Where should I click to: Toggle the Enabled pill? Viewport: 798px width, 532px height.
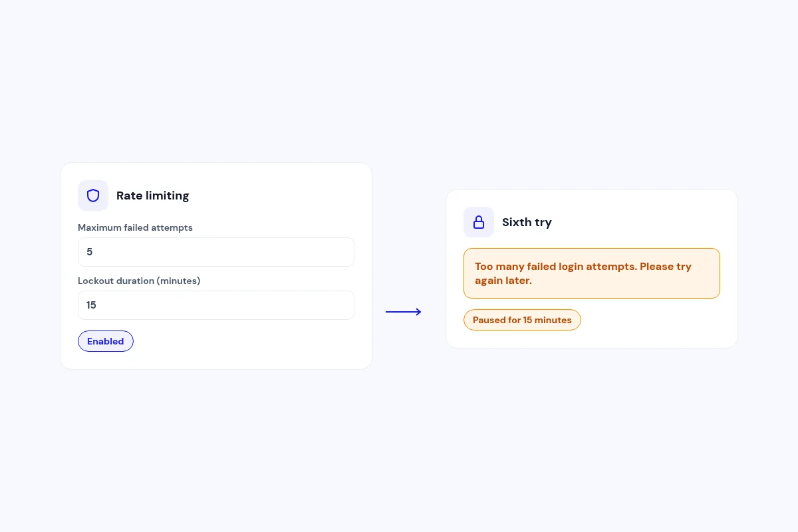pos(106,341)
